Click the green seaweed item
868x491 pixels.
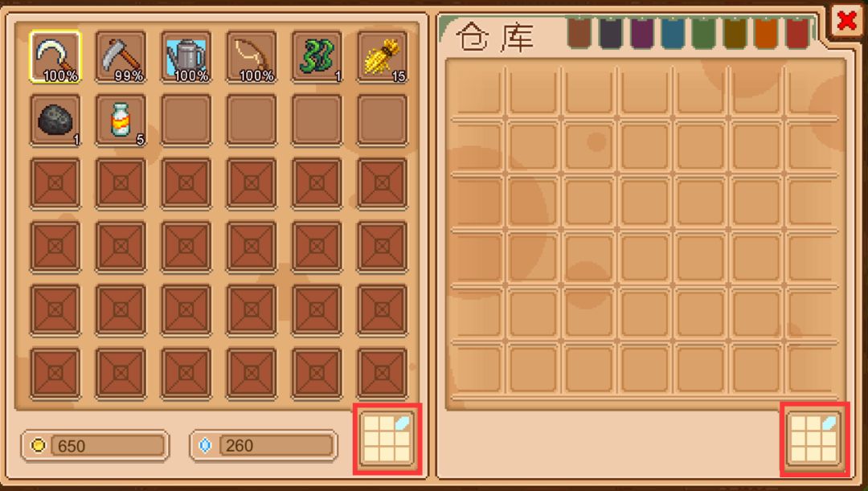(x=317, y=57)
